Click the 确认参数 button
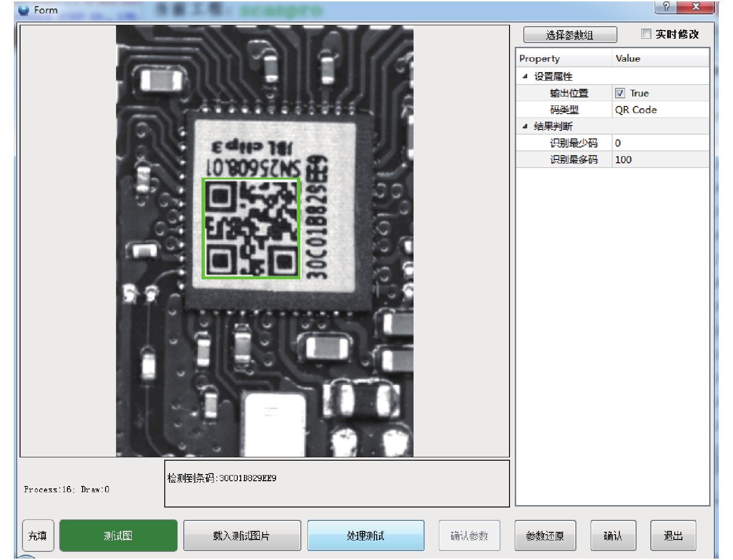This screenshot has width=733, height=560. (x=469, y=536)
